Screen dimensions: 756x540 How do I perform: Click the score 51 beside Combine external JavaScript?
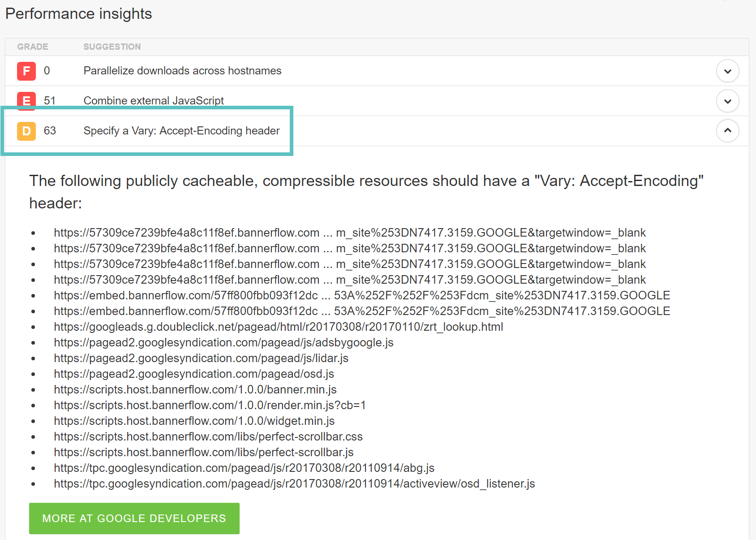[49, 101]
